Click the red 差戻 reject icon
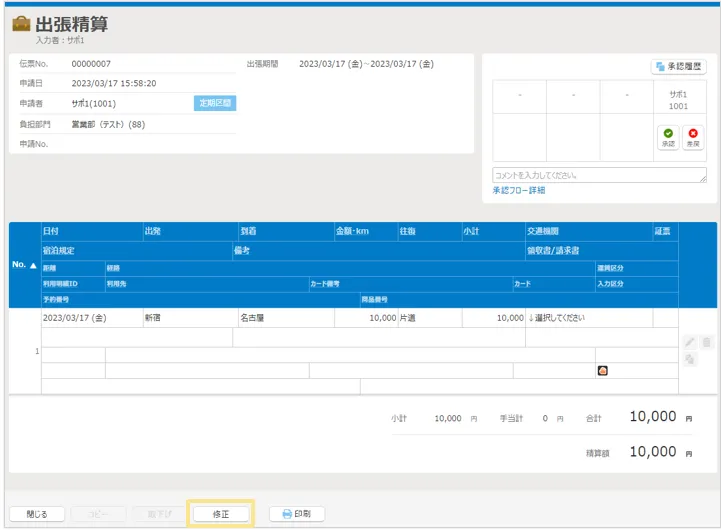721x530 pixels. pos(693,136)
